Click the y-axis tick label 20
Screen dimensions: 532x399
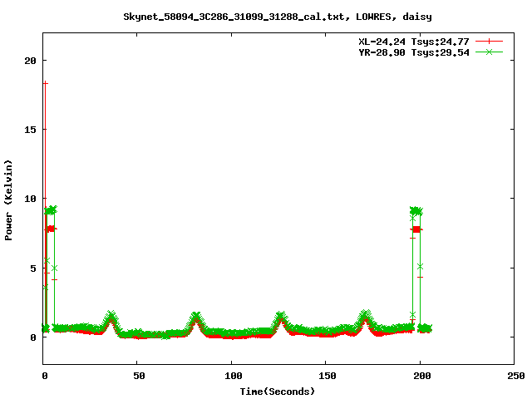coord(30,61)
